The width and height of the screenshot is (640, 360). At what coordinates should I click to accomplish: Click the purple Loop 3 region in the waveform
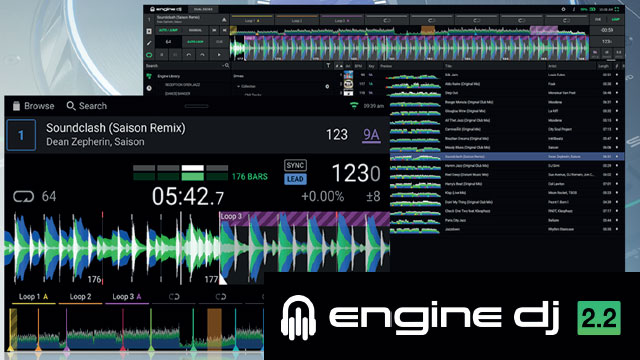tap(304, 218)
